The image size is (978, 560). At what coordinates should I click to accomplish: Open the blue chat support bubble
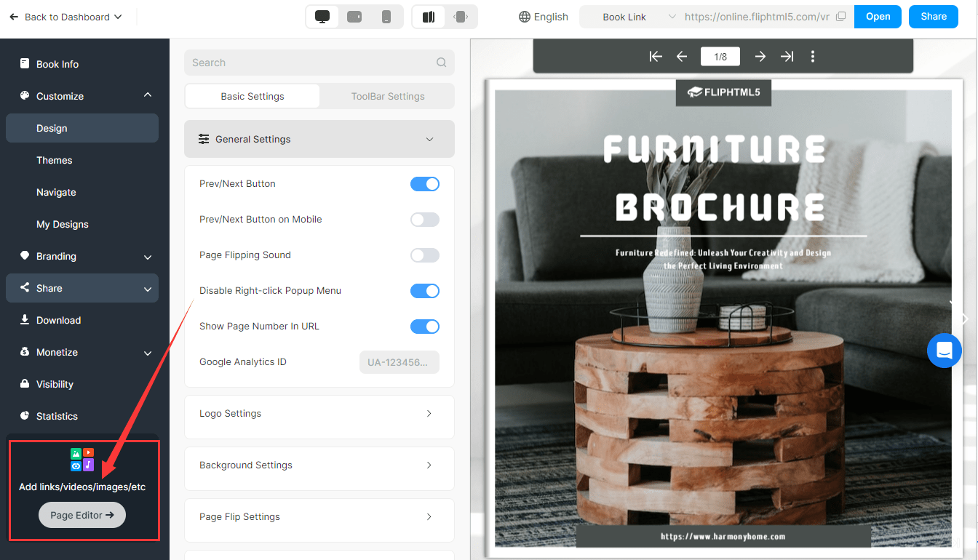tap(945, 351)
